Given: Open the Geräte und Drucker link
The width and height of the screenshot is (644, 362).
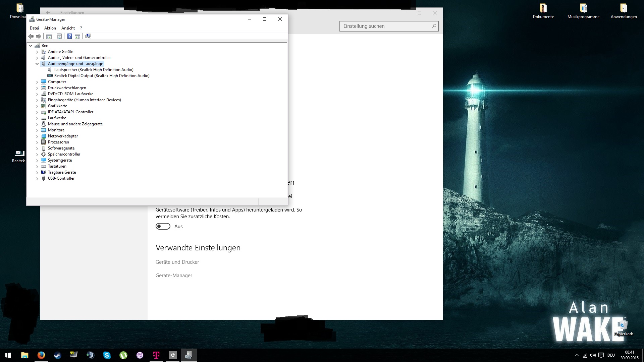Looking at the screenshot, I should tap(177, 262).
